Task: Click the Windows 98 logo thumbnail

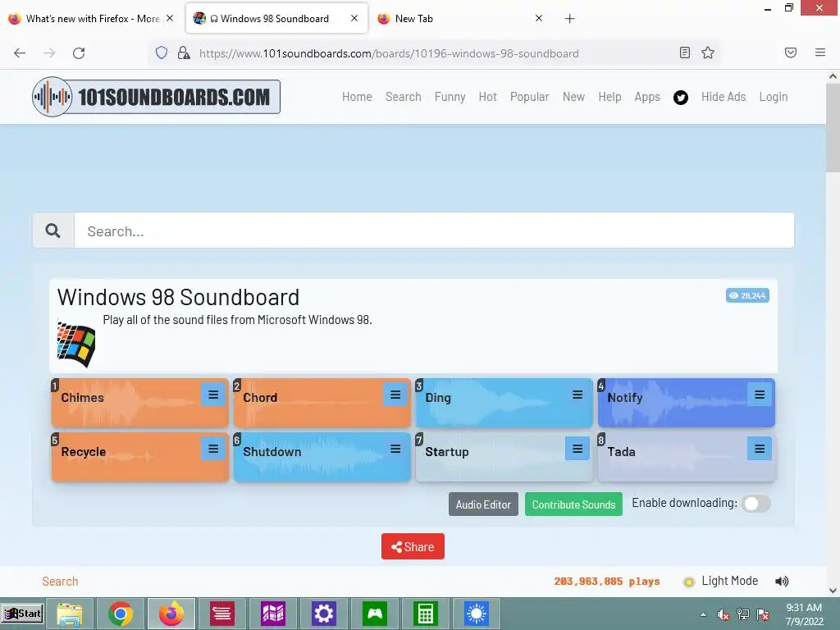Action: pos(76,344)
